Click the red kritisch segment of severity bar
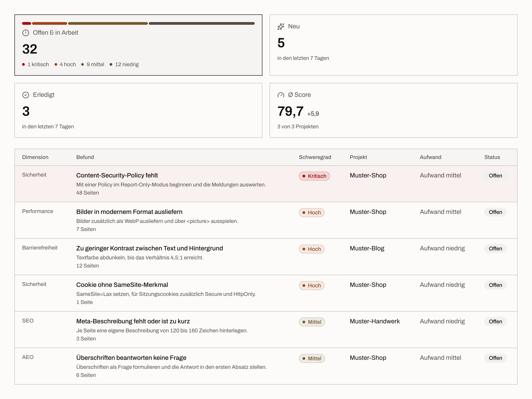Screen dimensions: 532x399 (x=26, y=24)
